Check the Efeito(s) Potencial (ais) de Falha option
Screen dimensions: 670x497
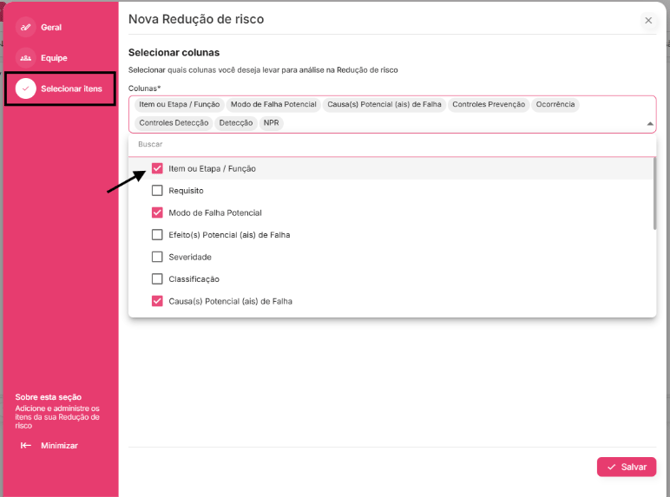point(157,235)
